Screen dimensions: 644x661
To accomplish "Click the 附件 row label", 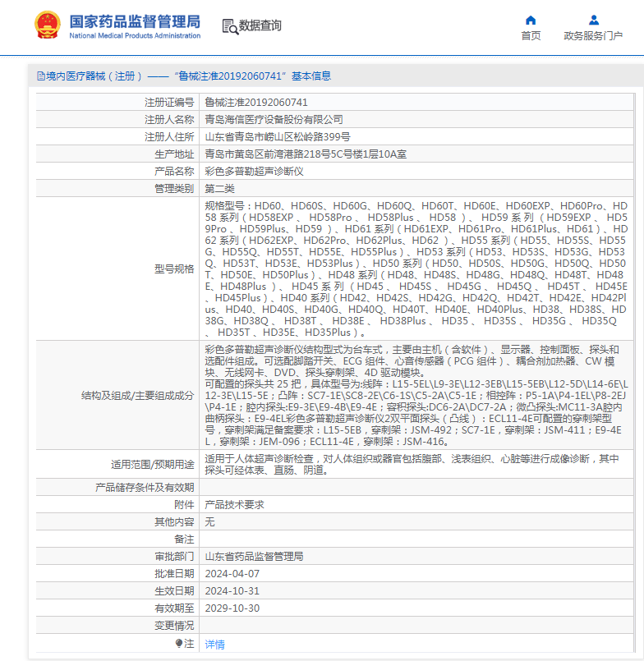I will point(184,505).
